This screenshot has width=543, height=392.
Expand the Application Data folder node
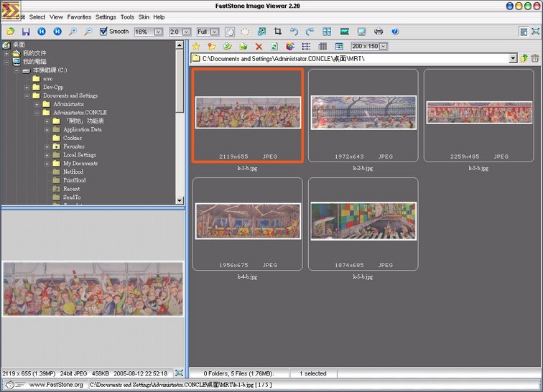pos(47,129)
